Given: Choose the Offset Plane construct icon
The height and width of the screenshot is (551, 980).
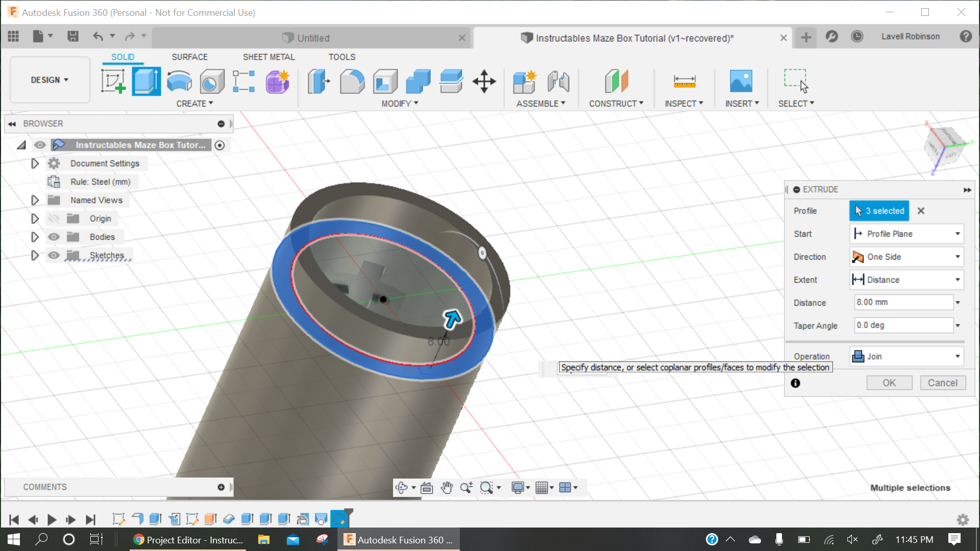Looking at the screenshot, I should pyautogui.click(x=616, y=81).
